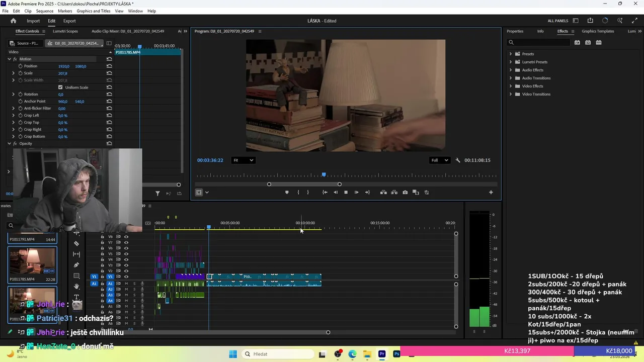Toggle visibility eye of track V3

click(126, 265)
